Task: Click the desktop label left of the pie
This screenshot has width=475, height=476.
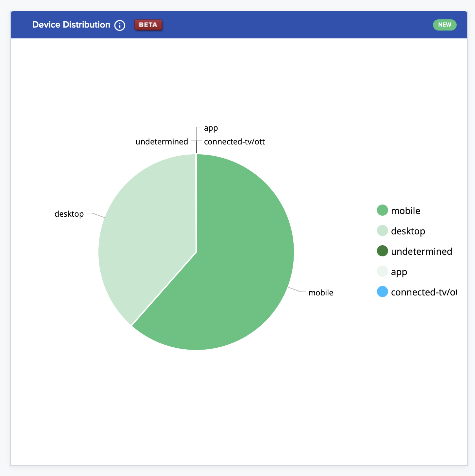Action: [x=69, y=214]
